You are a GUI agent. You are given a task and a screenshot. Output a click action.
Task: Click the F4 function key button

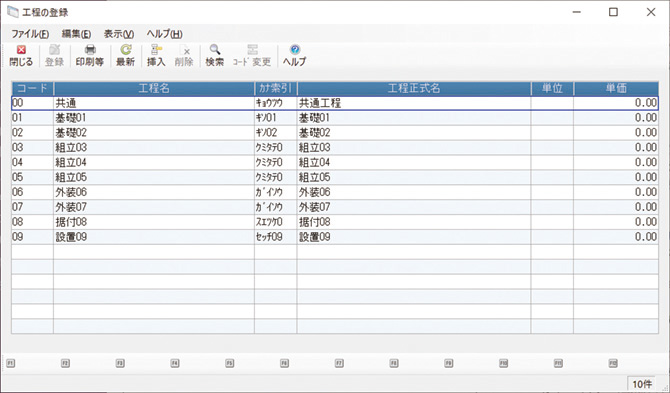[175, 364]
